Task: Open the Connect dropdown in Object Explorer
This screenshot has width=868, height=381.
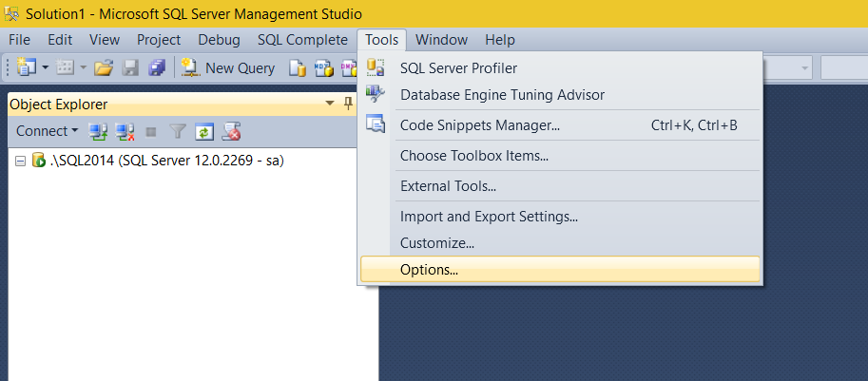Action: pyautogui.click(x=47, y=131)
